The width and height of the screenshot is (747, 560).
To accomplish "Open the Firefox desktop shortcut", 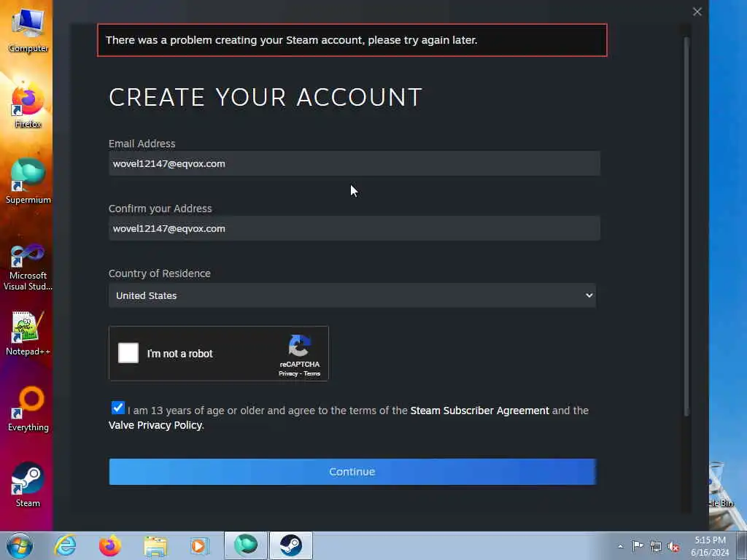I will 28,105.
